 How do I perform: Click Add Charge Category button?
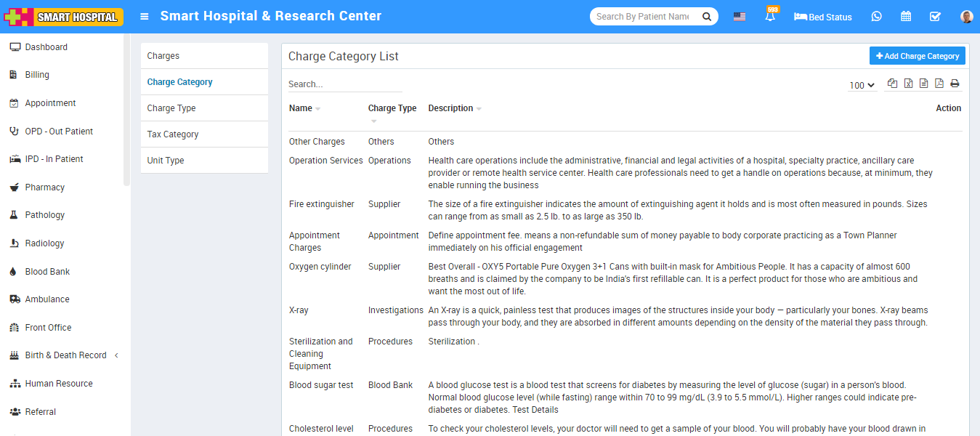click(x=917, y=56)
